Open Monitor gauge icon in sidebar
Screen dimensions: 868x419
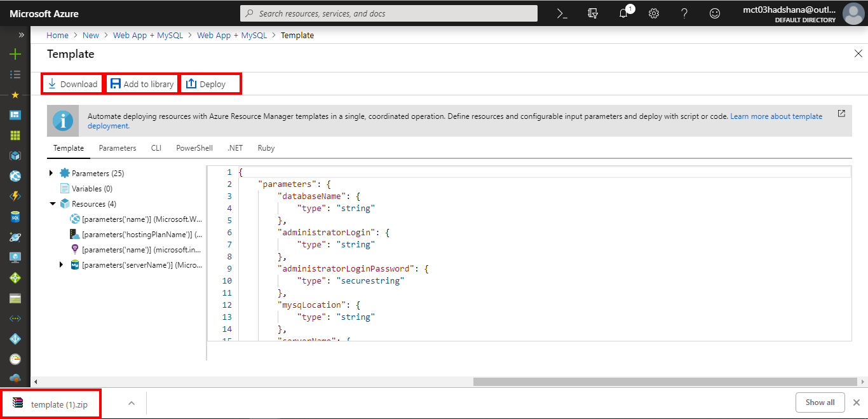15,359
